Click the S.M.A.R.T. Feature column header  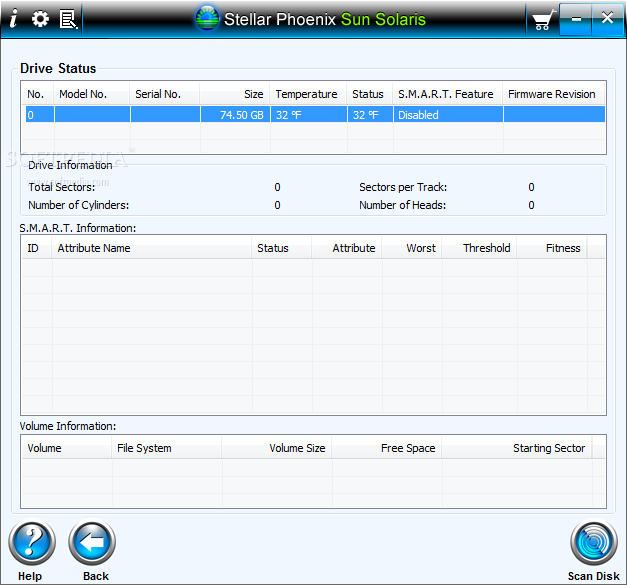pyautogui.click(x=448, y=94)
